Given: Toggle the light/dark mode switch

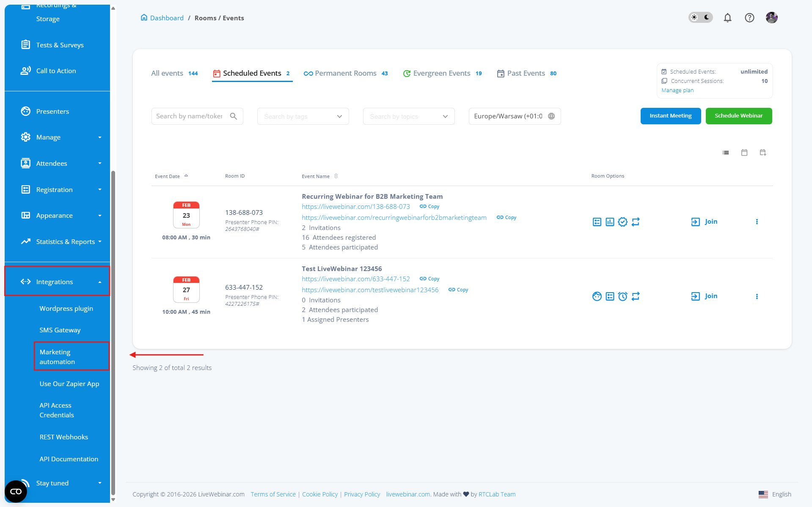Looking at the screenshot, I should point(700,18).
